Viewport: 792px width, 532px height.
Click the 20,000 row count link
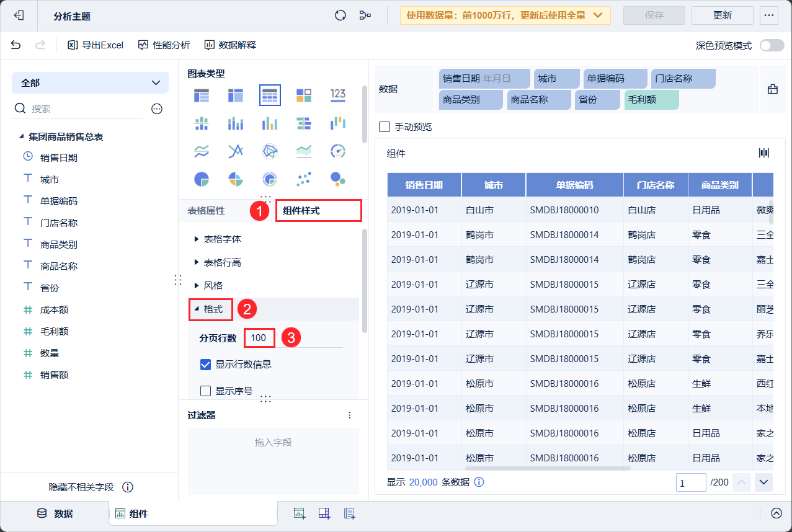424,482
